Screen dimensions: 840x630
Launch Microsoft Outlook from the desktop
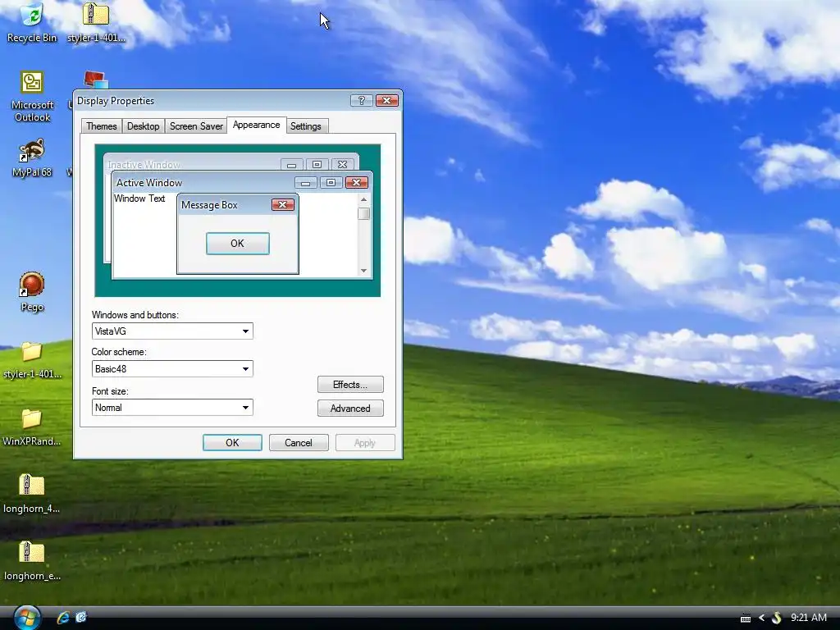32,97
